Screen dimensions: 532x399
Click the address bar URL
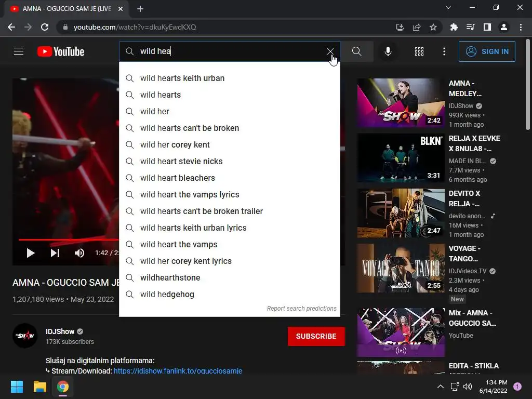click(x=135, y=27)
